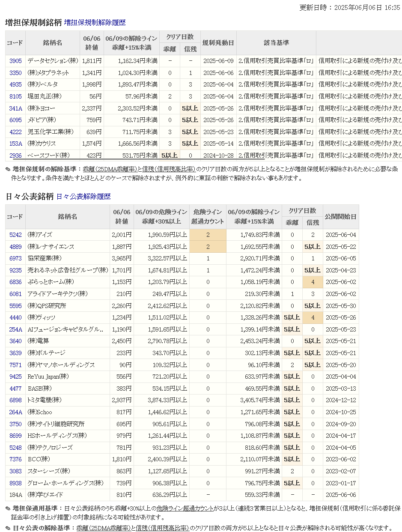The height and width of the screenshot is (532, 402).
Task: Click 公開開始日 column header
Action: coord(340,217)
